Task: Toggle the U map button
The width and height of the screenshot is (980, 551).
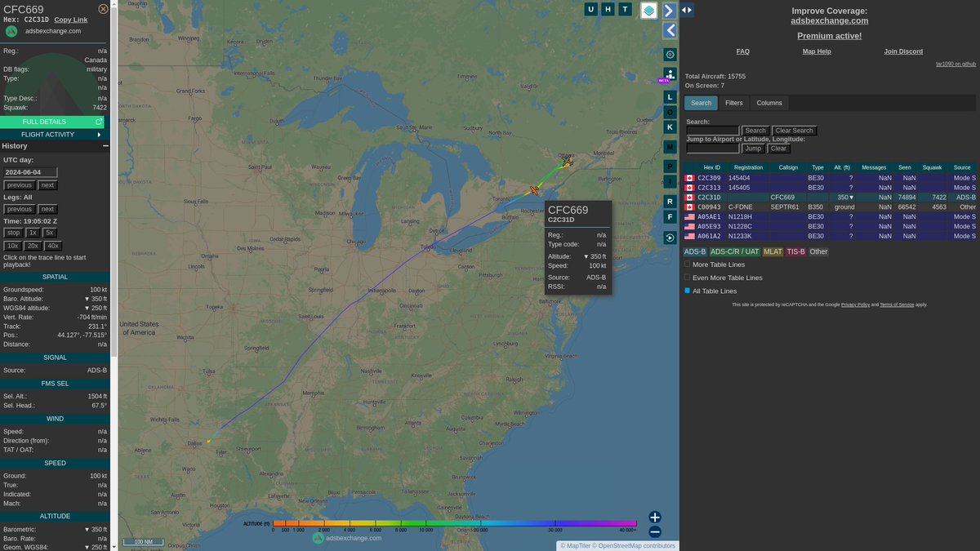Action: (591, 9)
